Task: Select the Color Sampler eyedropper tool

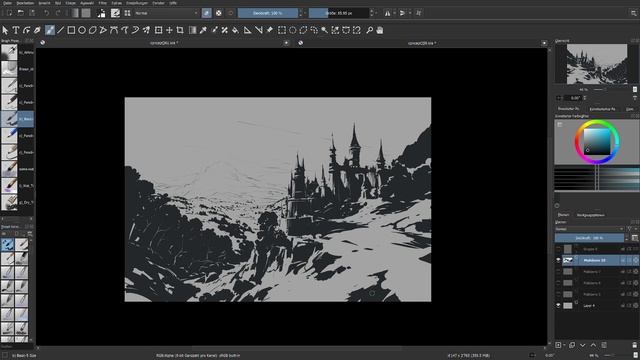Action: point(203,30)
